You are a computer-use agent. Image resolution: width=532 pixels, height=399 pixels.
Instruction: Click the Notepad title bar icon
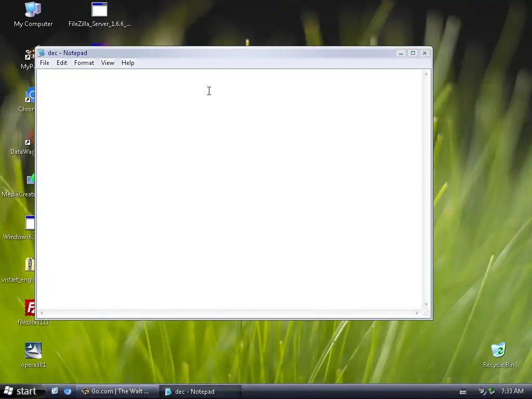(x=42, y=52)
